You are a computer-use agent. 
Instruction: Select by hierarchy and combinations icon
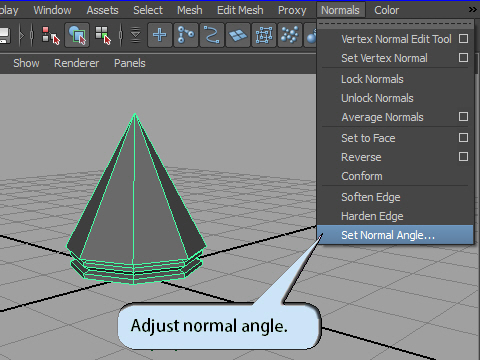pos(50,35)
